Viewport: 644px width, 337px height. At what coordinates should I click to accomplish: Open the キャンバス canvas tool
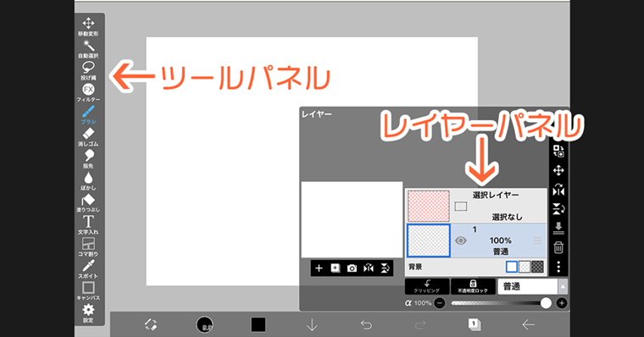click(88, 291)
